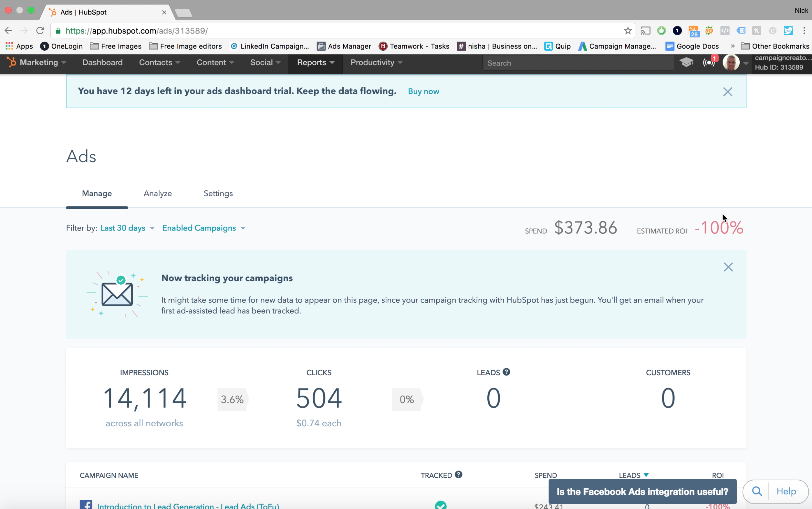
Task: Click the Tracked column help icon
Action: 458,475
